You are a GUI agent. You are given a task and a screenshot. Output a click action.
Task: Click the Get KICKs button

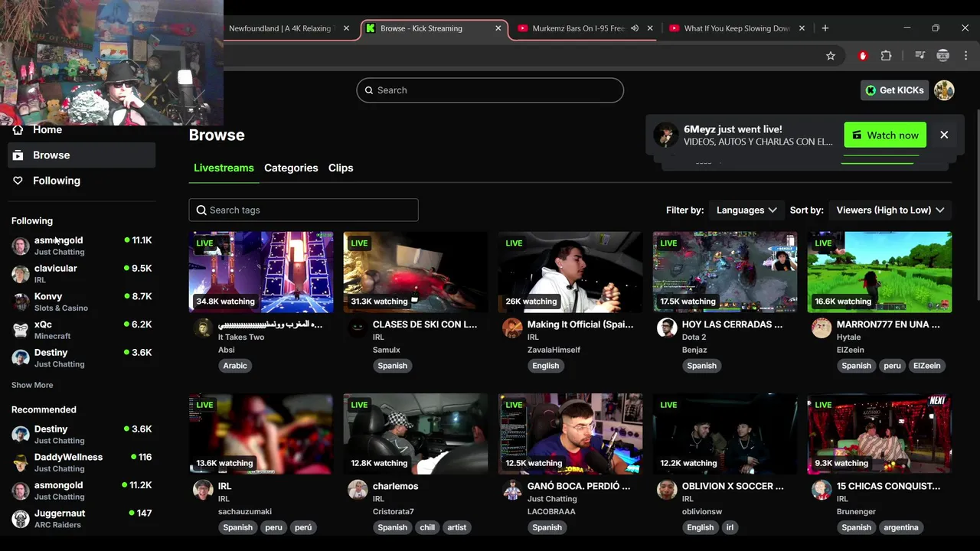894,90
